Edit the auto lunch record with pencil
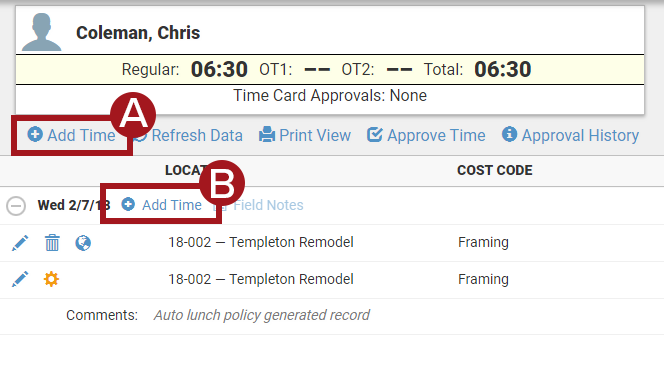The height and width of the screenshot is (366, 664). click(x=19, y=280)
